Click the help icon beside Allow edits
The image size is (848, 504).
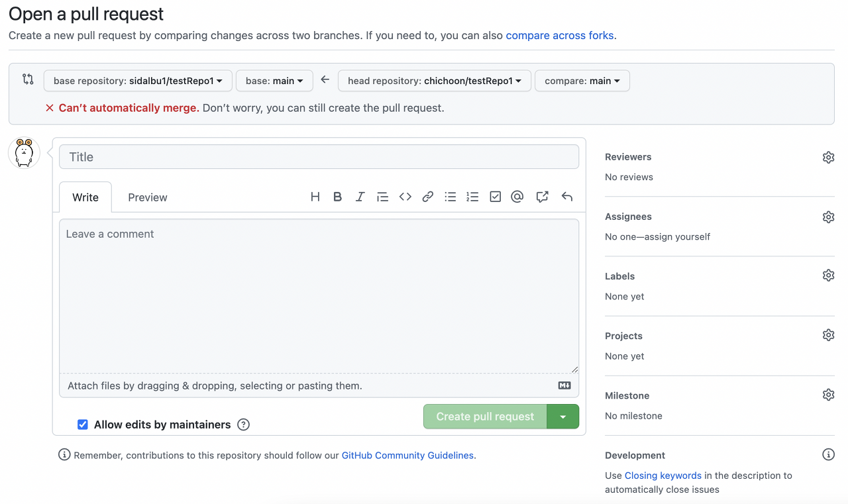click(243, 425)
